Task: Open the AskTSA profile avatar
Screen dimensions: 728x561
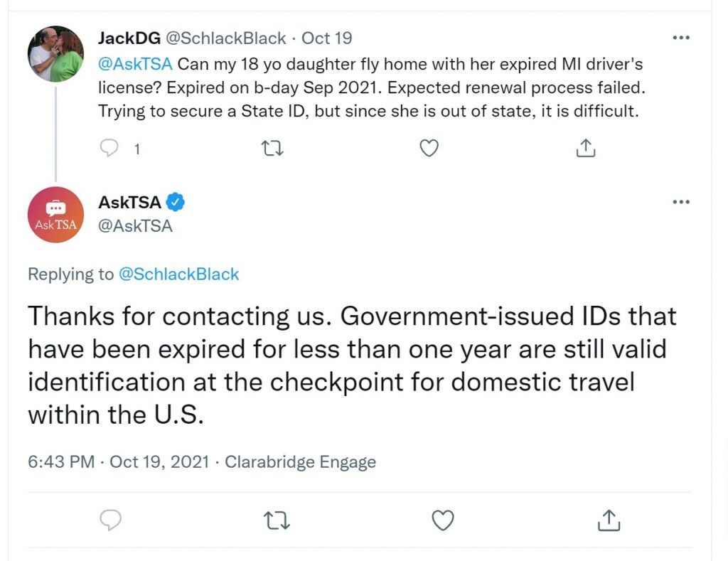Action: (x=55, y=215)
